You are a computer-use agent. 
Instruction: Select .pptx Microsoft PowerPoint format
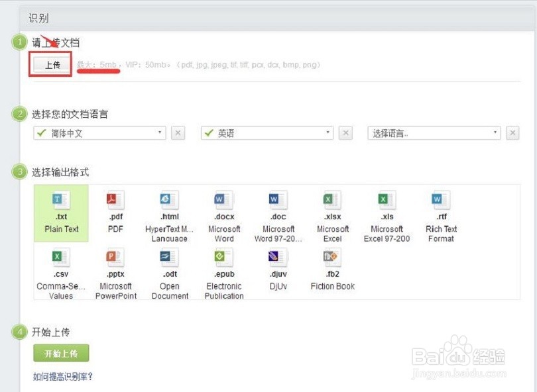pos(116,273)
